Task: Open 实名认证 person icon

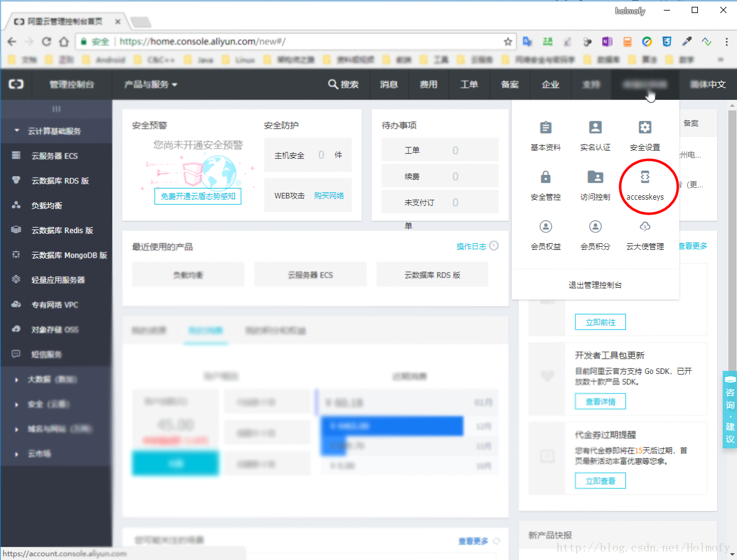Action: pos(595,127)
